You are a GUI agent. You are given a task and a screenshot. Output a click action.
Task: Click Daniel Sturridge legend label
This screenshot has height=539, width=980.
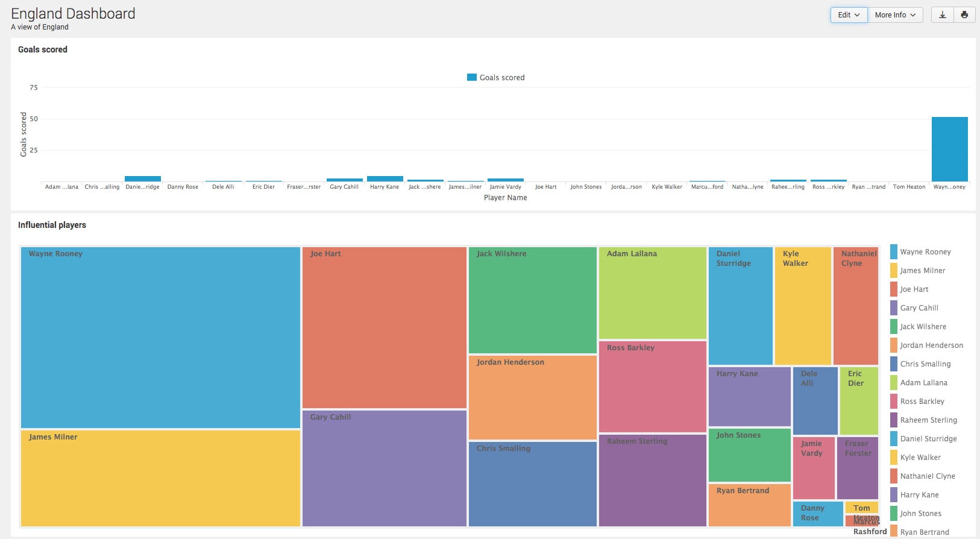[x=929, y=439]
